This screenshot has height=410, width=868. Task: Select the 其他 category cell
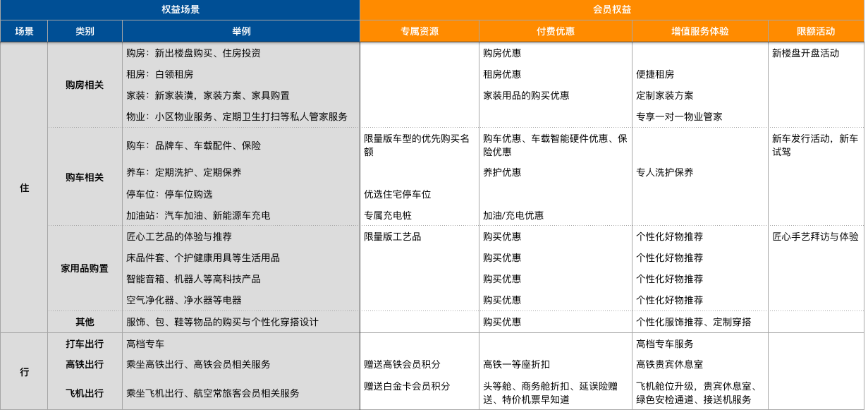coord(85,322)
